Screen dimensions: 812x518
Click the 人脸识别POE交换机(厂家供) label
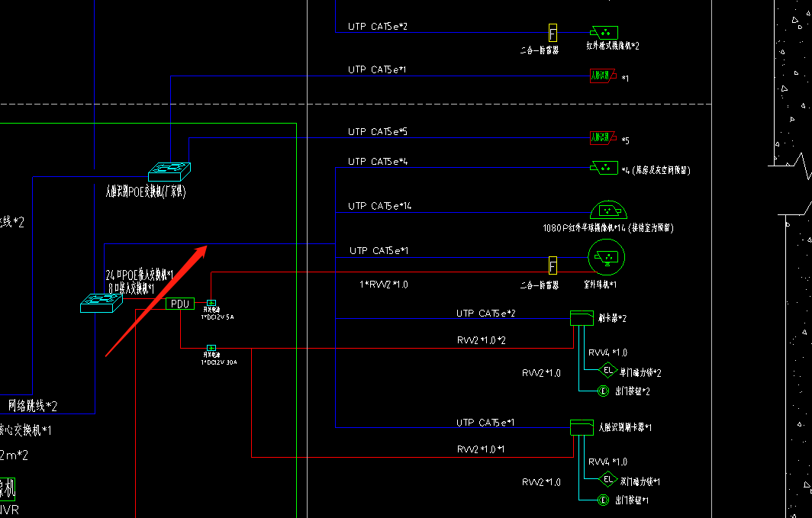[x=146, y=192]
